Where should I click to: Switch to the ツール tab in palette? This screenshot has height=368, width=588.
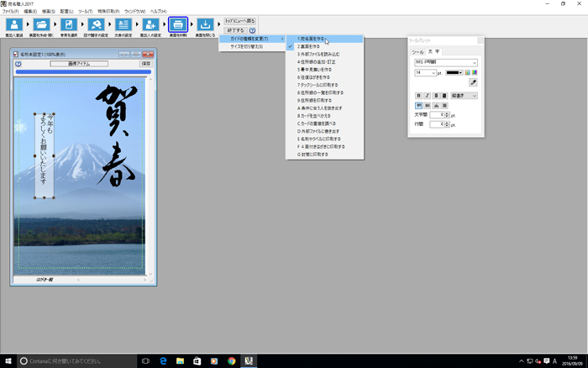click(417, 52)
